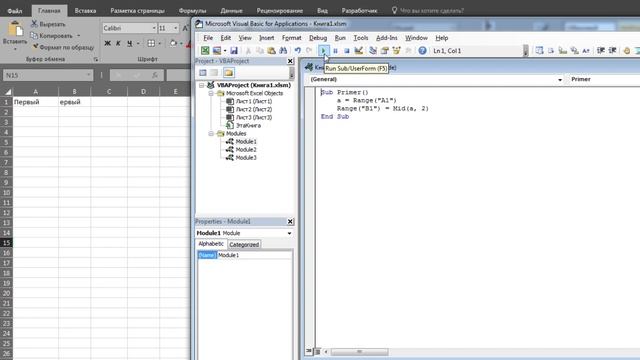Click the (Name) property value Module1
Screen dimensions: 640x360
255,255
